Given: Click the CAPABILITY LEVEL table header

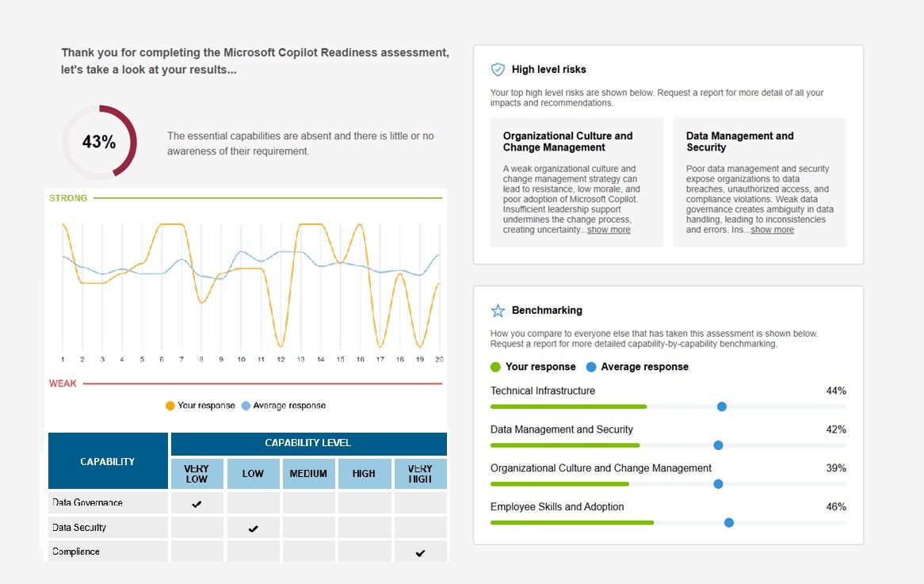Looking at the screenshot, I should (x=309, y=443).
